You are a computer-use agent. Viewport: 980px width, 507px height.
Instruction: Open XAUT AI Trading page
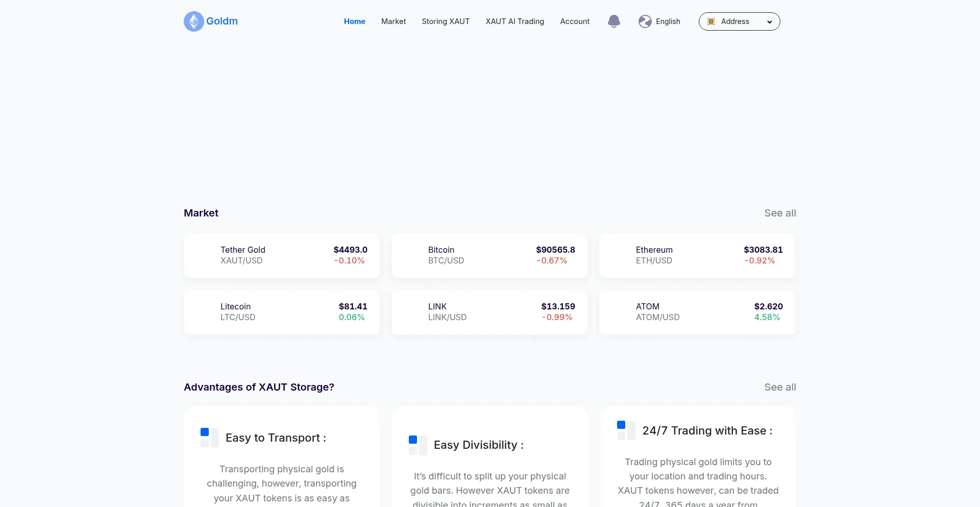[x=514, y=21]
